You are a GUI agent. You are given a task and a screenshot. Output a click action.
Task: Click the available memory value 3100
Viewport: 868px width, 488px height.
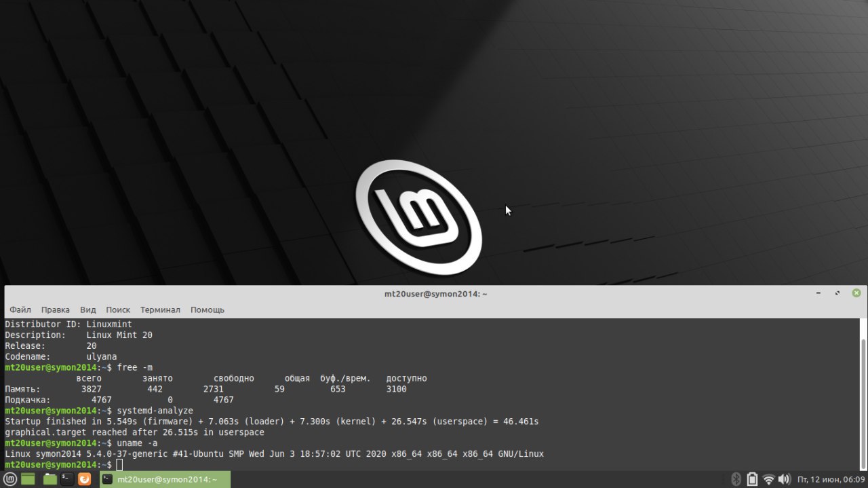tap(396, 389)
